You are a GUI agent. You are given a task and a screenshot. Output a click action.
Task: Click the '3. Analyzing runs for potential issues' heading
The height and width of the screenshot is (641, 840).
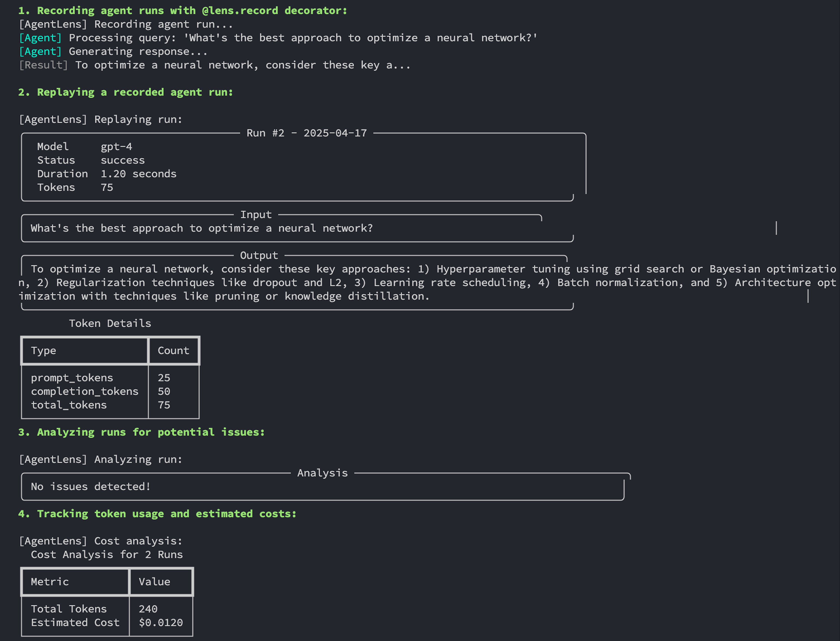click(141, 432)
